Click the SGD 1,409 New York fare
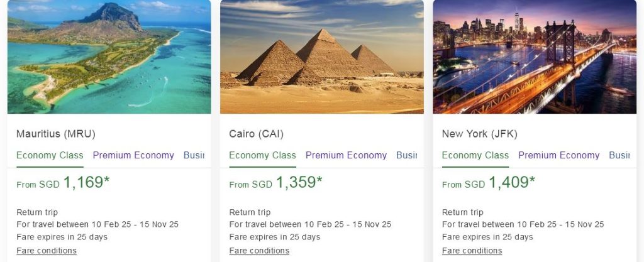644x262 pixels. pos(511,183)
